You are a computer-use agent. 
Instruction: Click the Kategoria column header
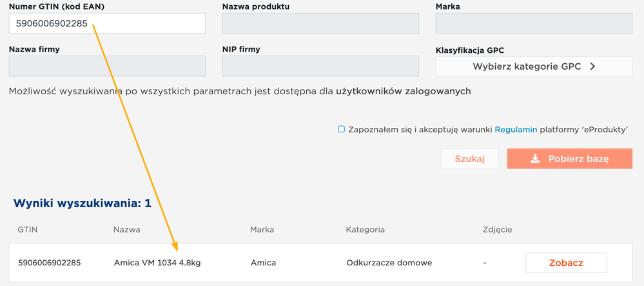click(365, 229)
